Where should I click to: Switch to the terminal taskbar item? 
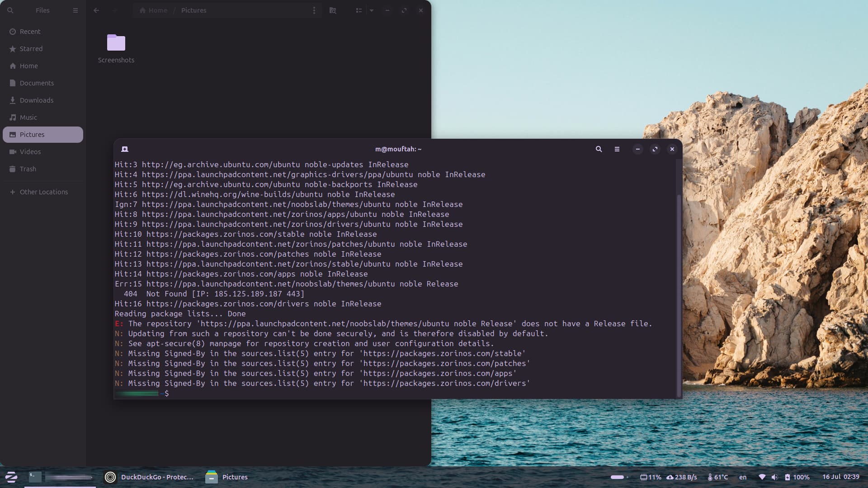point(60,477)
